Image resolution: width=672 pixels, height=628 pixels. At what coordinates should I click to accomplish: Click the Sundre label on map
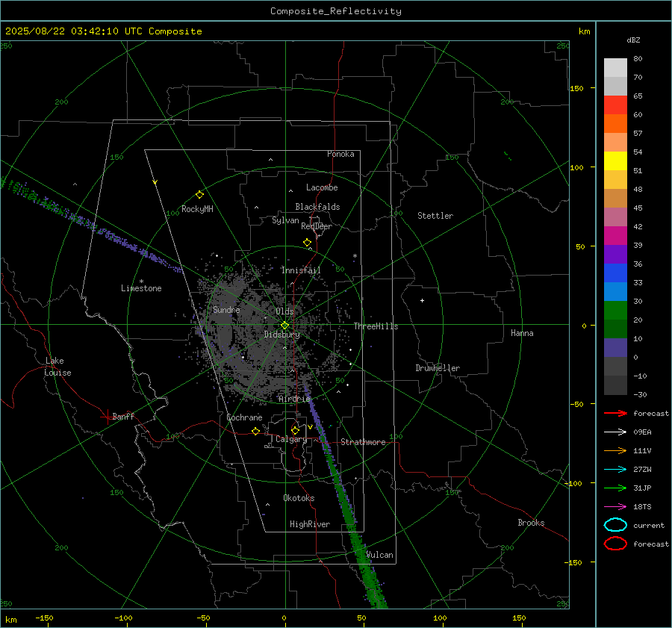[x=226, y=309]
